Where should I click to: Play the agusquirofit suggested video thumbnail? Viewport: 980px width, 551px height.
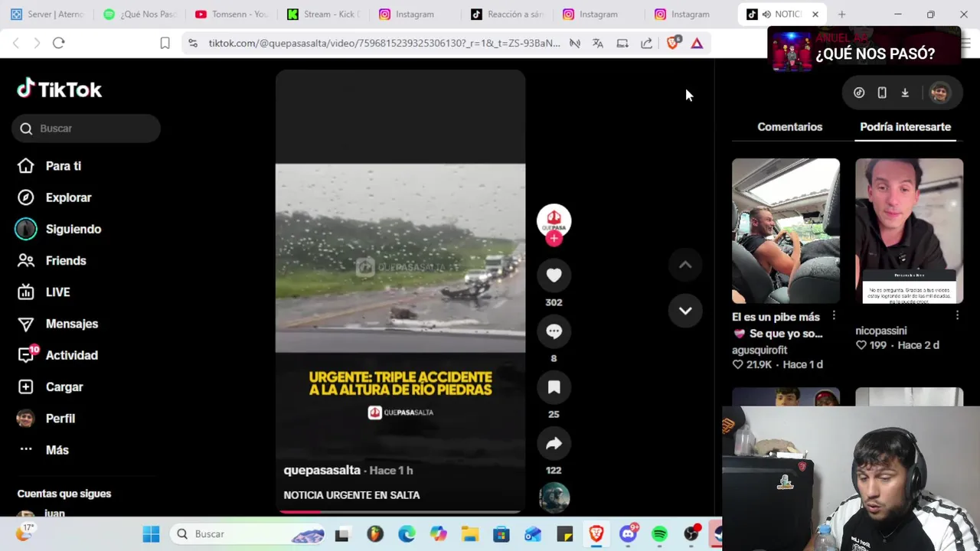pyautogui.click(x=786, y=231)
